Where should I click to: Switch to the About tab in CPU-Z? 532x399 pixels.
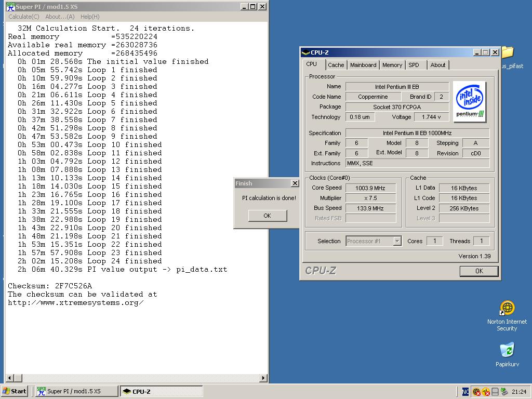point(437,65)
